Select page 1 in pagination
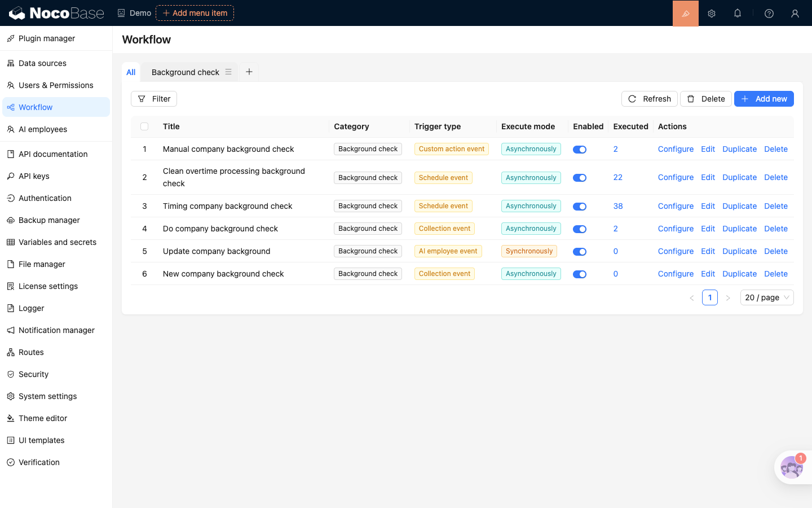 coord(710,297)
